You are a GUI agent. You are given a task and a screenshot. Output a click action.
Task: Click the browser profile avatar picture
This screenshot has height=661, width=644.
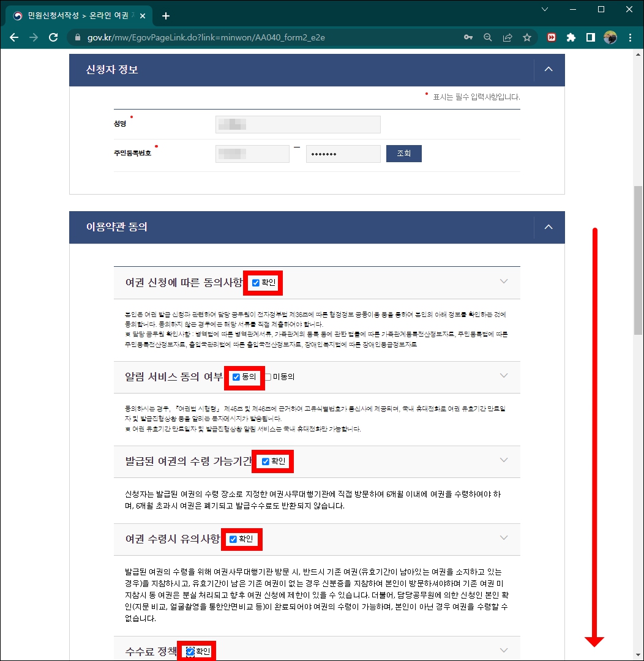click(x=610, y=37)
